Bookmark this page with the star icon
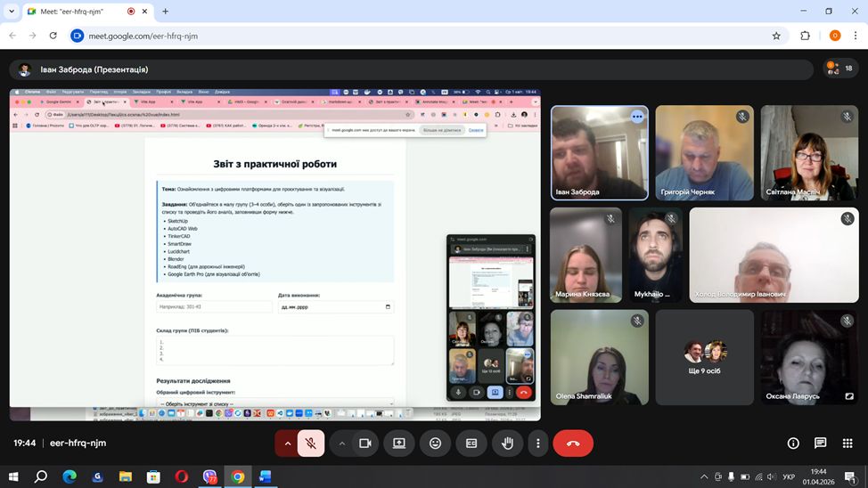This screenshot has height=488, width=868. pos(776,36)
